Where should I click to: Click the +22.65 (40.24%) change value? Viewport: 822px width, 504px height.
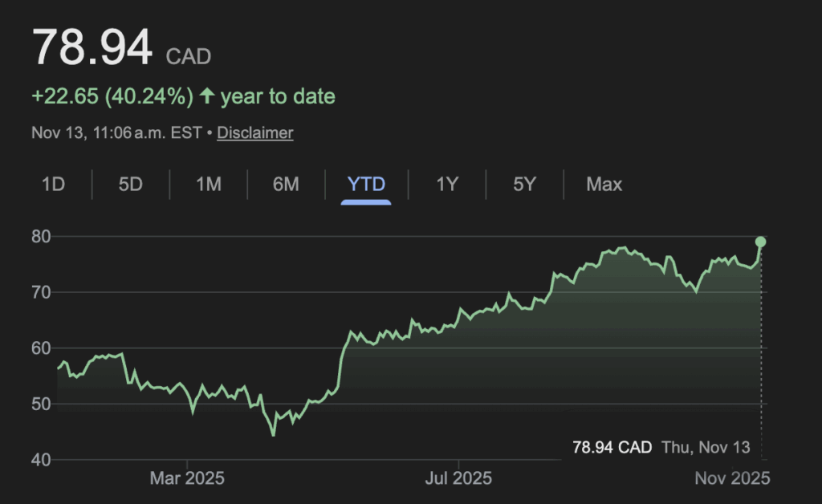click(112, 97)
